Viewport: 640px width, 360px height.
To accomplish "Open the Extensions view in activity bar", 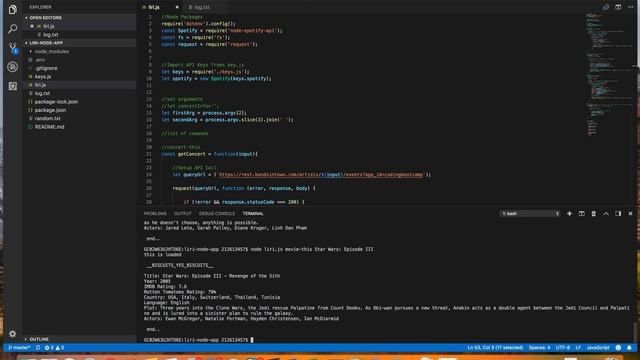I will (13, 86).
